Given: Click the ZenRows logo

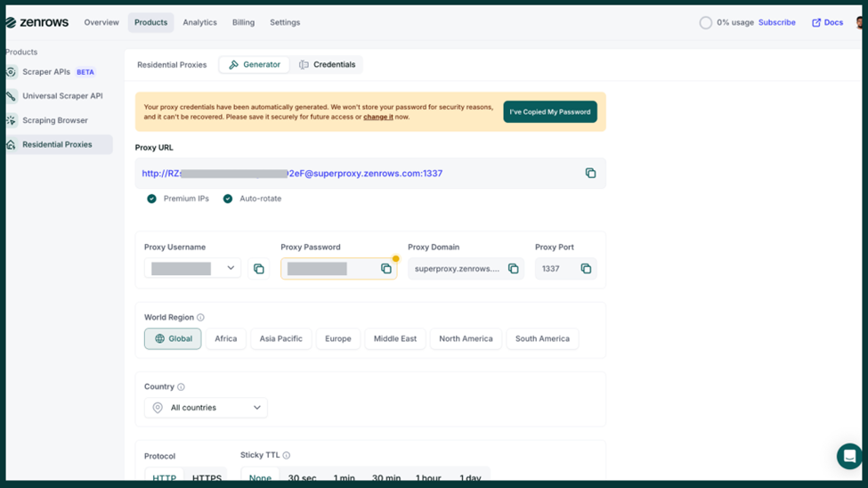Looking at the screenshot, I should click(37, 23).
